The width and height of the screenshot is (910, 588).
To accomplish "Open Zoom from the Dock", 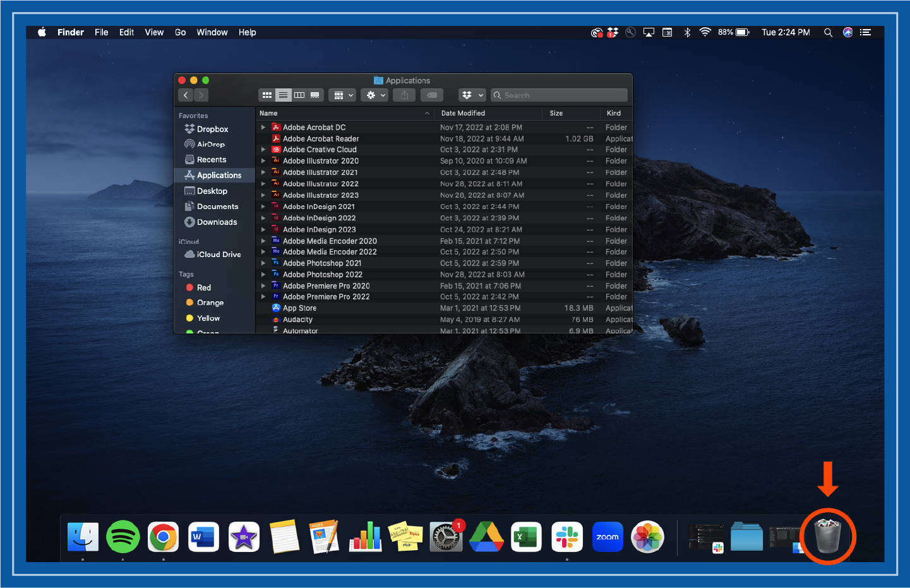I will tap(608, 537).
